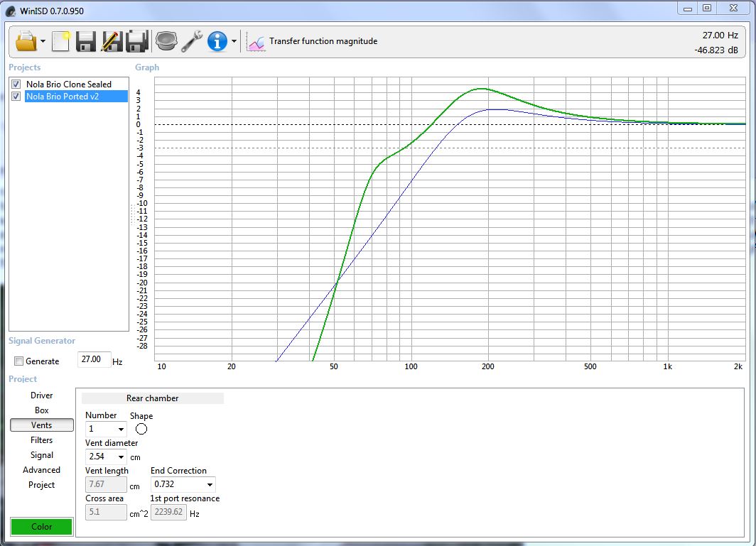This screenshot has width=756, height=546.
Task: Select Transfer function magnitude graph label
Action: click(323, 41)
